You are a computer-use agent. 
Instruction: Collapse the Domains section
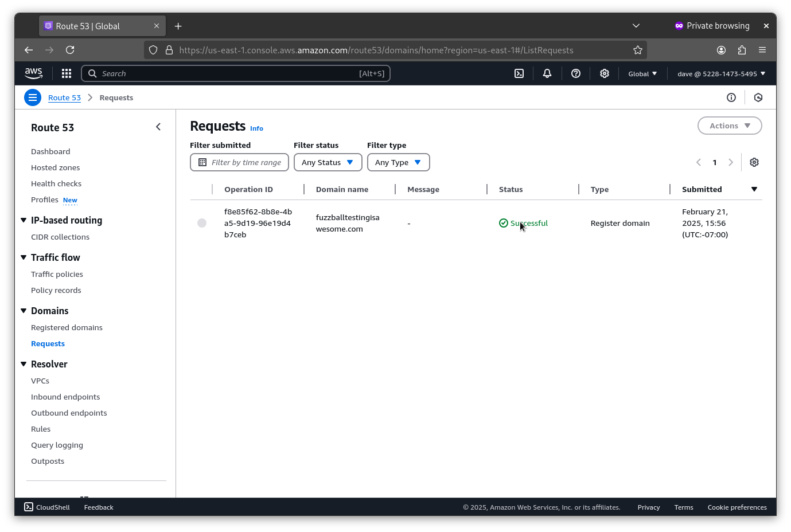tap(24, 311)
